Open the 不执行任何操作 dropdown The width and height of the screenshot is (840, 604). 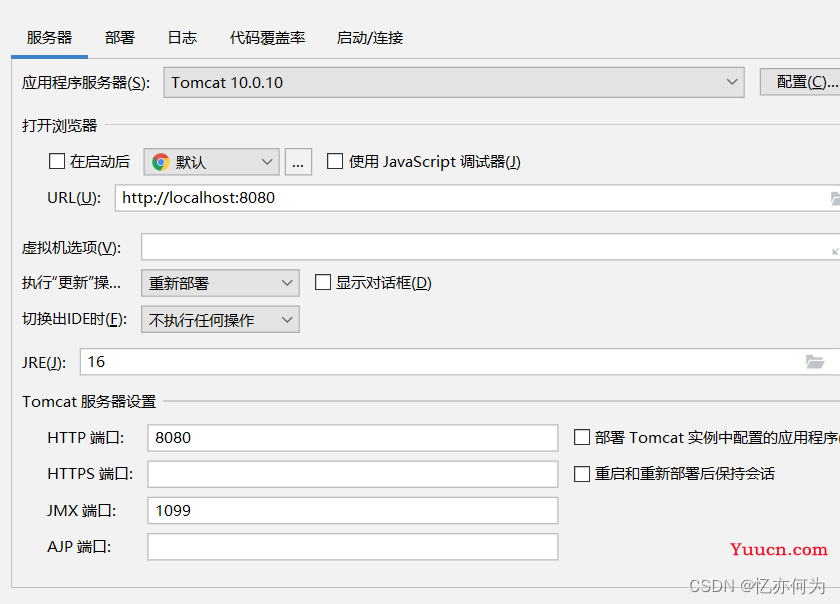click(220, 320)
